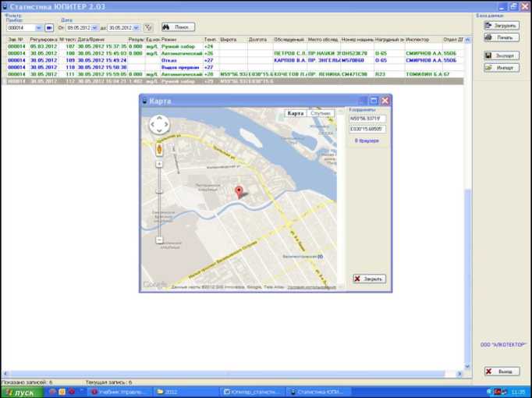The image size is (532, 398).
Task: Click the map zoom slider handle
Action: (x=159, y=191)
